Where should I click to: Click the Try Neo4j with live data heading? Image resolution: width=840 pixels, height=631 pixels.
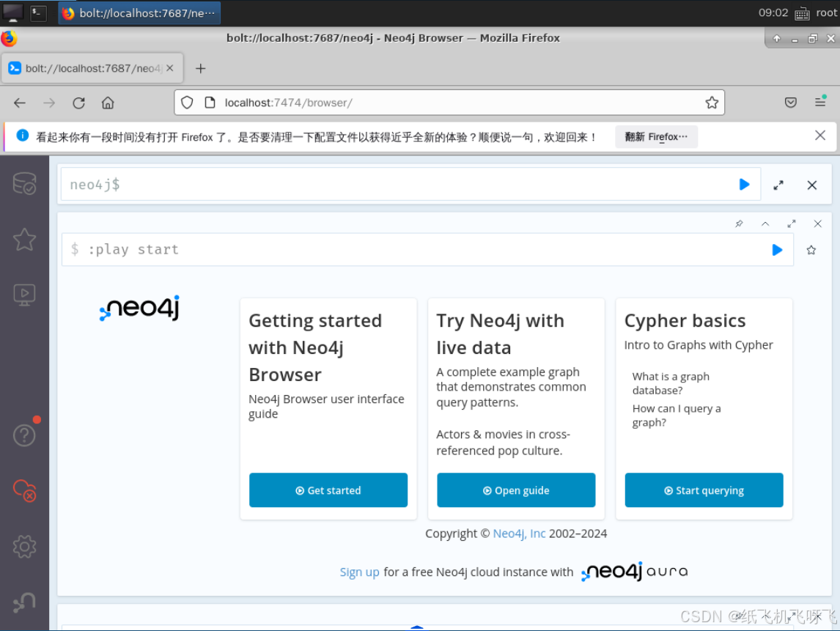pos(501,334)
